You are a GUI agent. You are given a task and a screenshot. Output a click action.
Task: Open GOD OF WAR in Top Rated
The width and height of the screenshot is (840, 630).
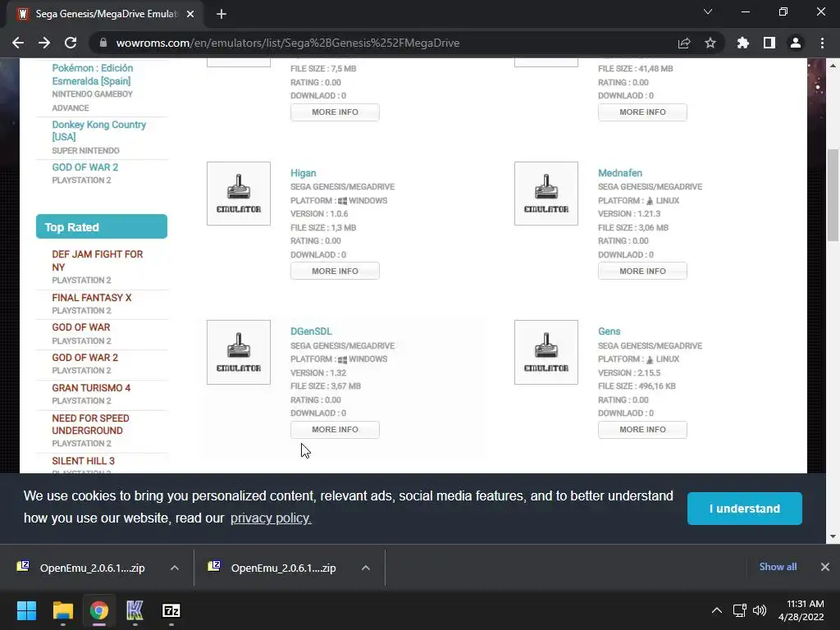(x=81, y=326)
